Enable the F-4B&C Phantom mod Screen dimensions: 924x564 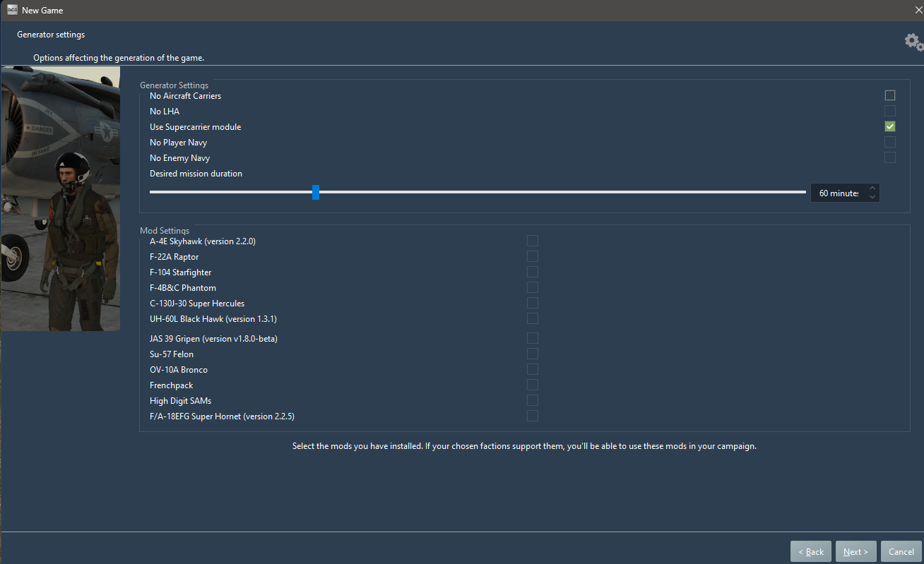click(x=533, y=287)
